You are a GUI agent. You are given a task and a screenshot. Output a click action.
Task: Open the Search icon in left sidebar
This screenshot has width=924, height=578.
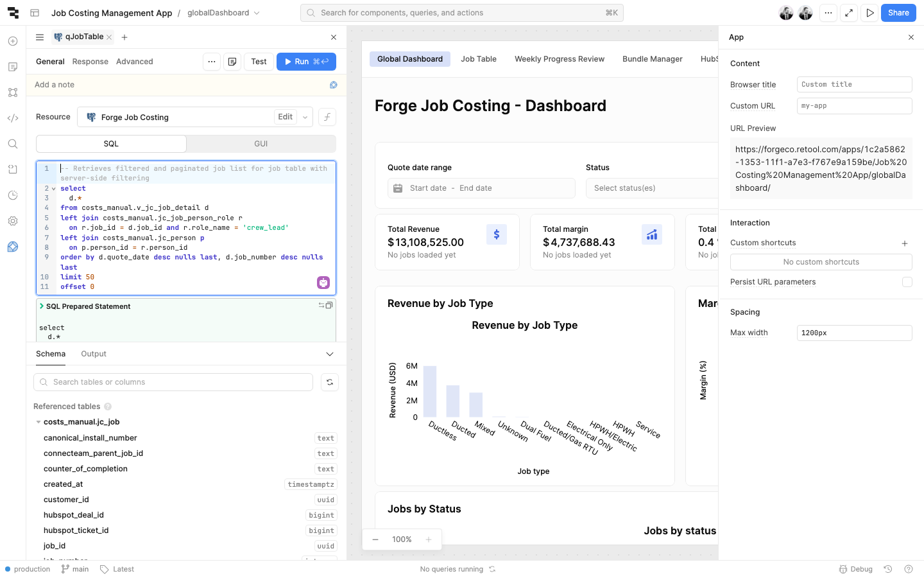(13, 144)
